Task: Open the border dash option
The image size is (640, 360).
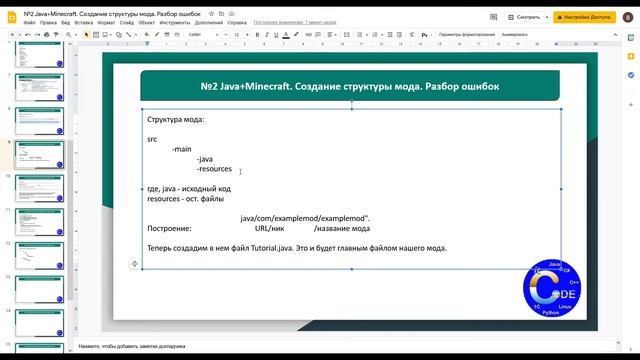Action: [x=177, y=35]
